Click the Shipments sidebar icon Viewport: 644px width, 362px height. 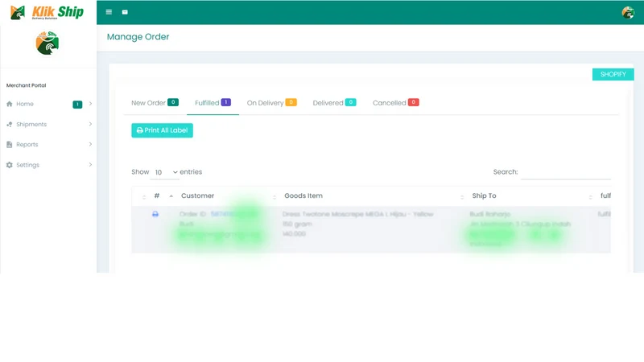(10, 125)
